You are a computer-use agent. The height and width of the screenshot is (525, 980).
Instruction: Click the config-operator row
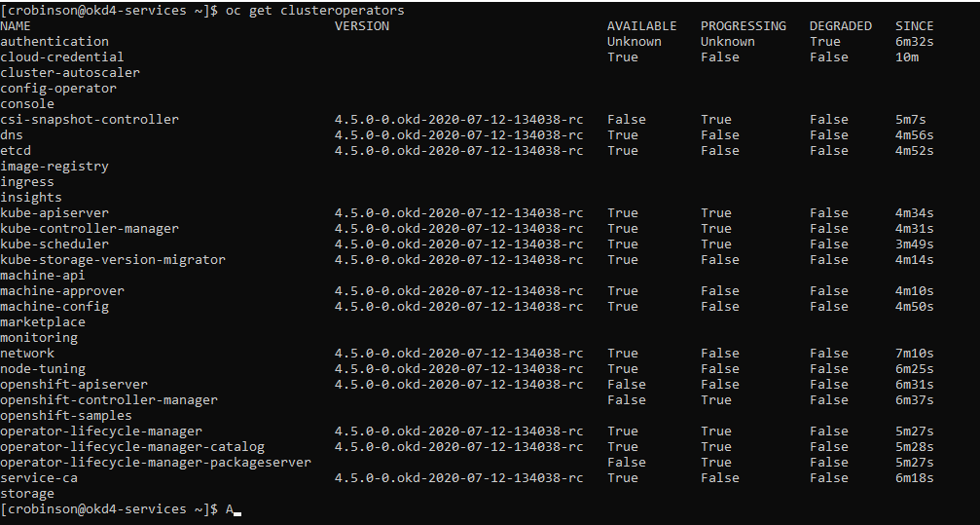58,89
